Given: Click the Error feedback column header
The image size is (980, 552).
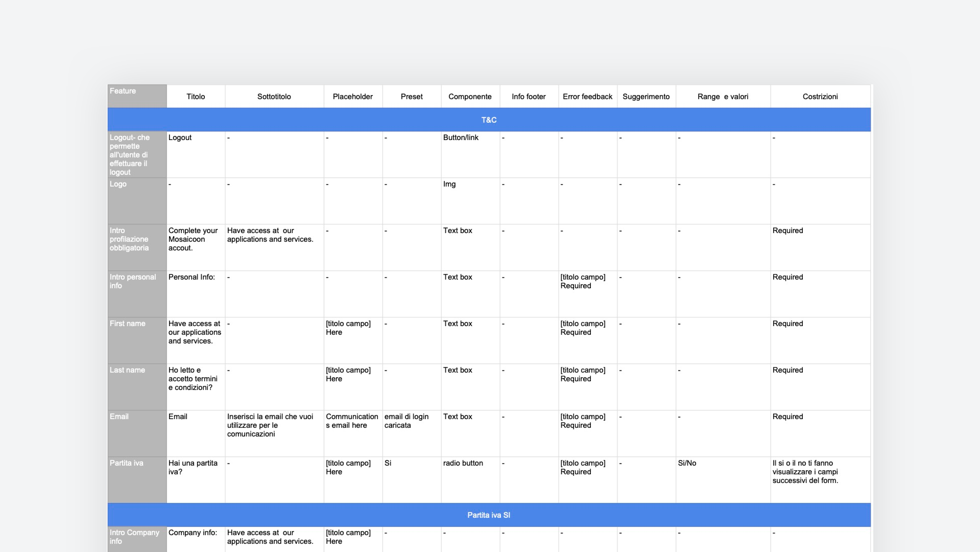Looking at the screenshot, I should click(x=588, y=96).
